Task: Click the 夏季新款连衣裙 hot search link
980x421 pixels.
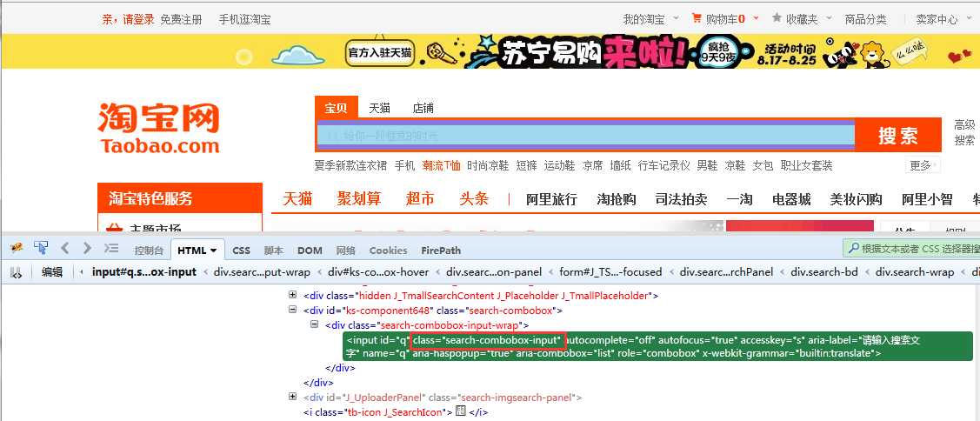Action: [x=350, y=166]
